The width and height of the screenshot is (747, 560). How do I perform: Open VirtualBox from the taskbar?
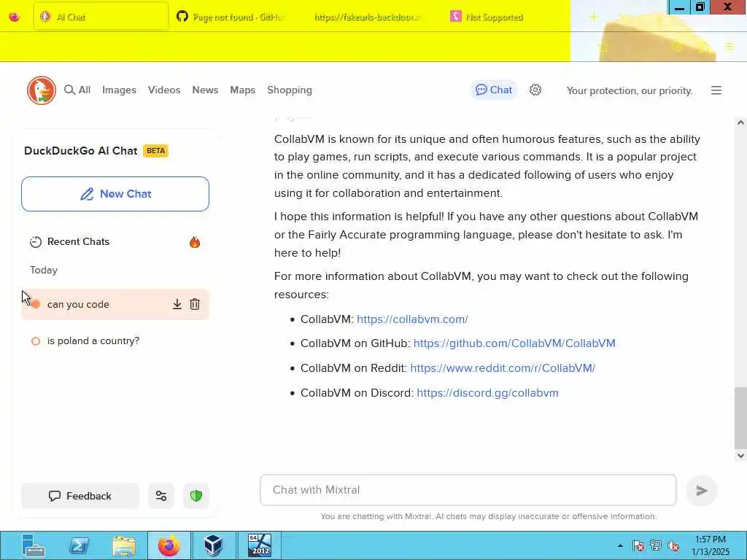[214, 545]
